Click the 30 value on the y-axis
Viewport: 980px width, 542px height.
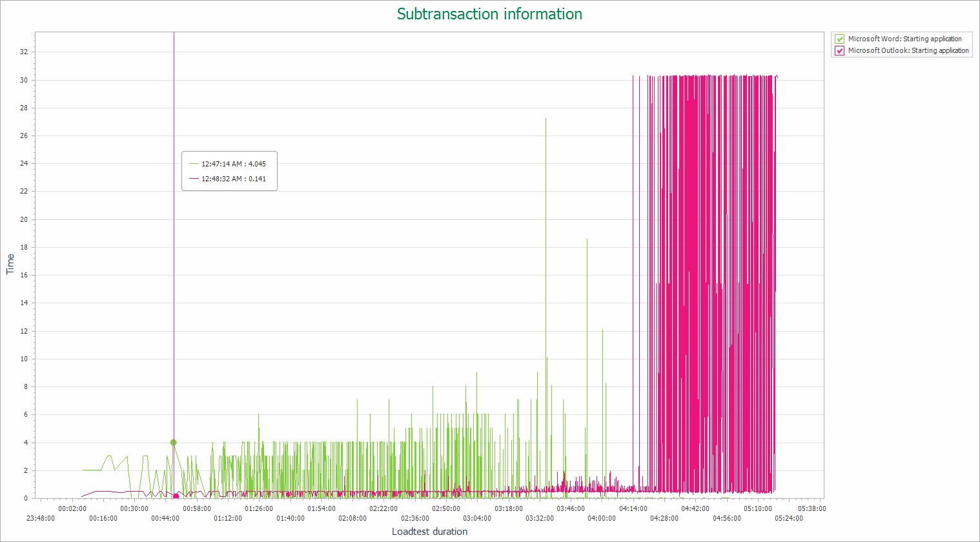(x=24, y=80)
